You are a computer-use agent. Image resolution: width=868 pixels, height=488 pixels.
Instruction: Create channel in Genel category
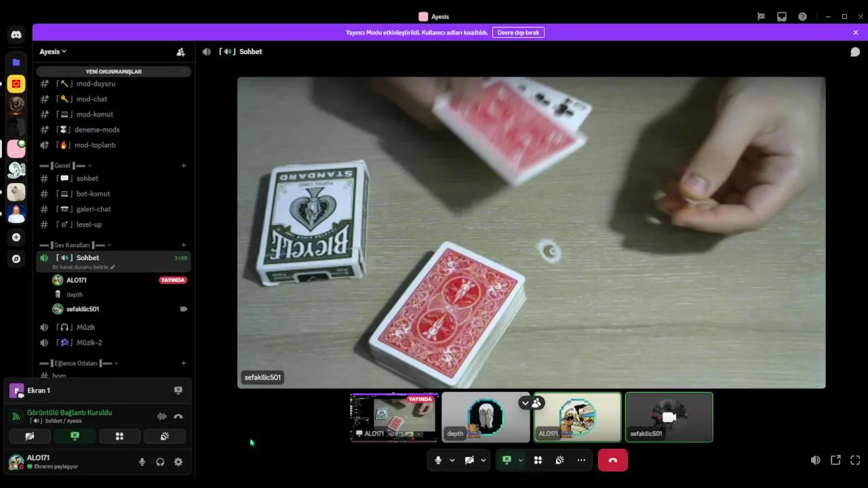click(x=184, y=165)
